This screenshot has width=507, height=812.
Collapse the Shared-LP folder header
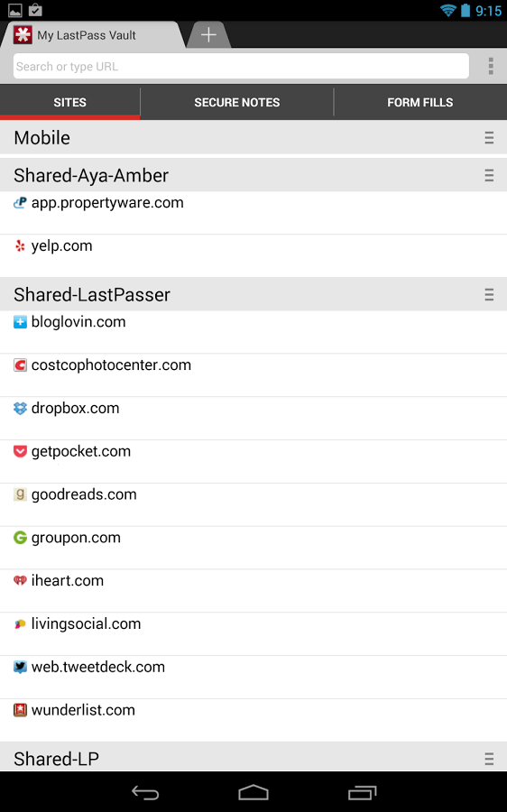(253, 757)
